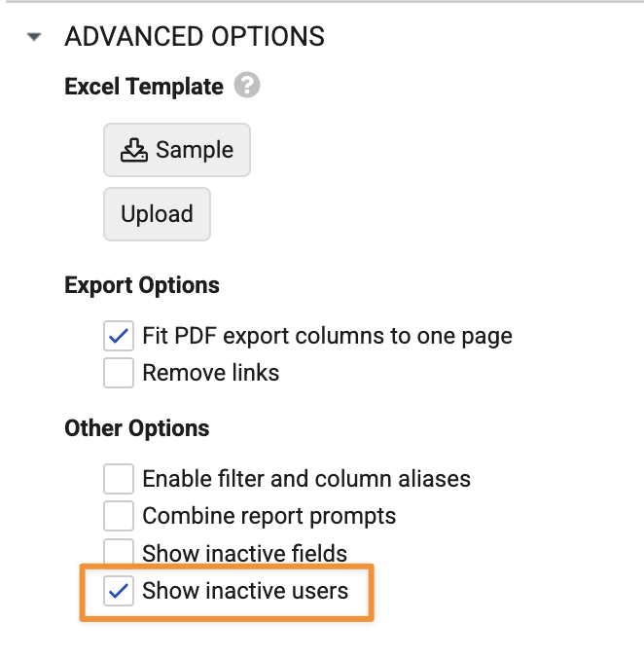Viewport: 644px width, 660px height.
Task: Download the Sample Excel template
Action: pyautogui.click(x=177, y=150)
